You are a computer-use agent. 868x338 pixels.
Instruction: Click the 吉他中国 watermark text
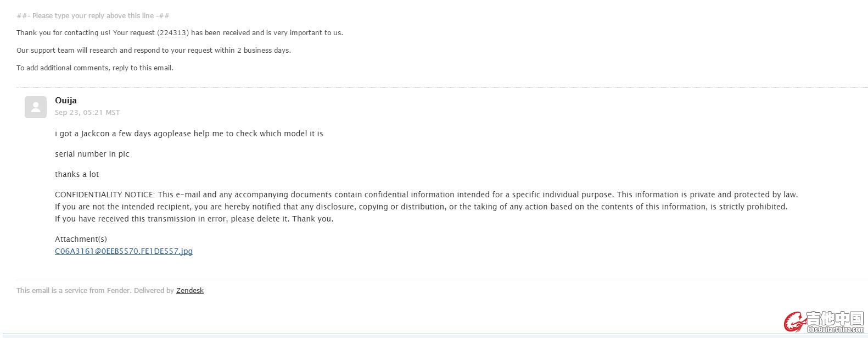click(x=835, y=319)
